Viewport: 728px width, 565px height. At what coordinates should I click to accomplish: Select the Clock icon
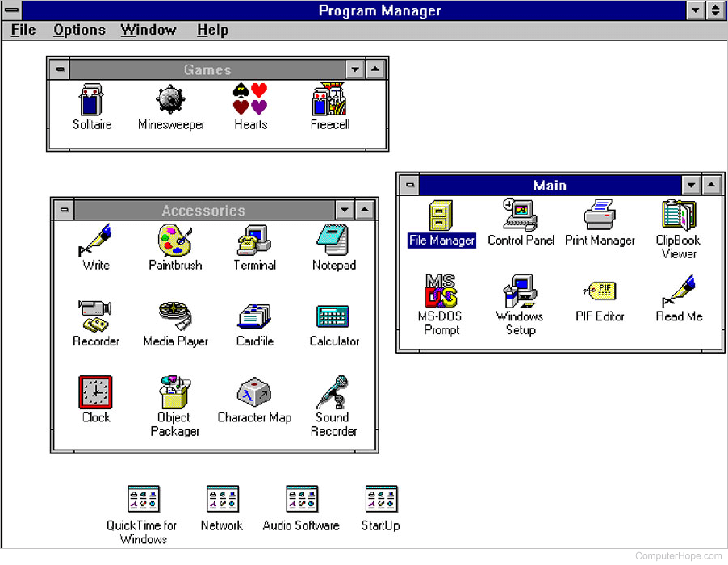click(95, 392)
